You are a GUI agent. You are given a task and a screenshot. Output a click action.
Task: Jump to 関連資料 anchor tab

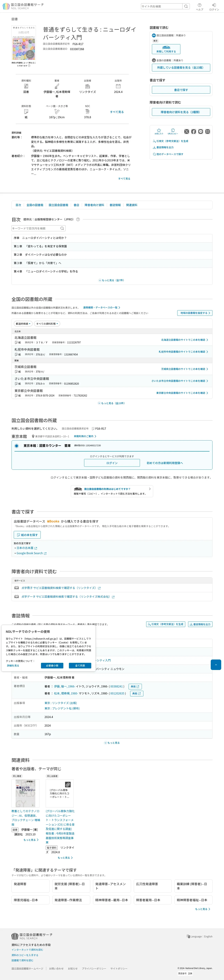tap(132, 205)
